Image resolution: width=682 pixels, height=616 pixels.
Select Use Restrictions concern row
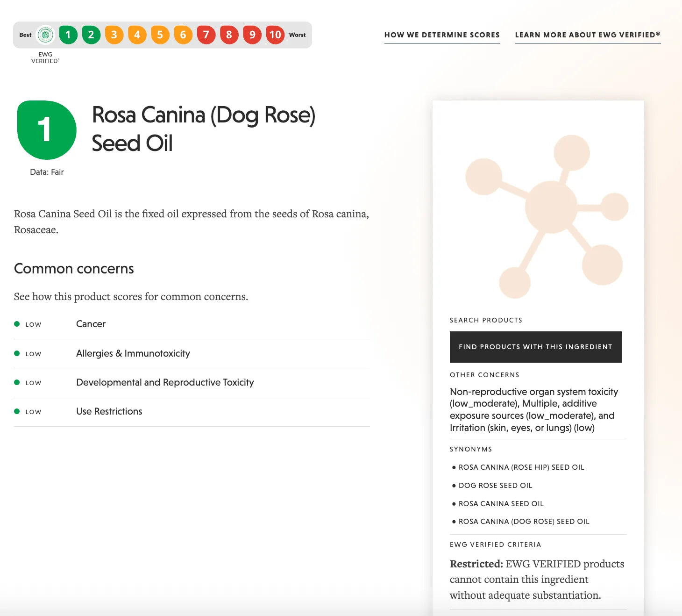(x=192, y=412)
